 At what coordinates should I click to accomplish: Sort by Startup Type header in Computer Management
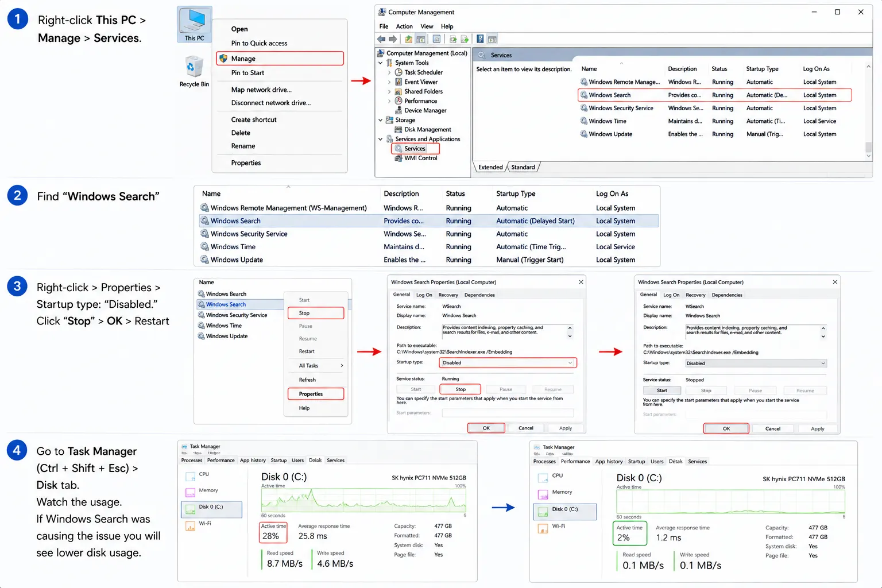coord(763,69)
